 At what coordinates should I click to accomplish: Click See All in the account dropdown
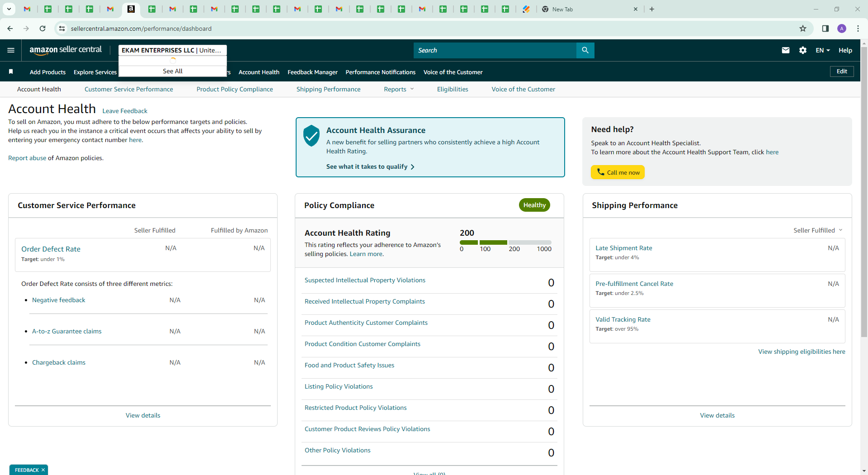tap(173, 71)
